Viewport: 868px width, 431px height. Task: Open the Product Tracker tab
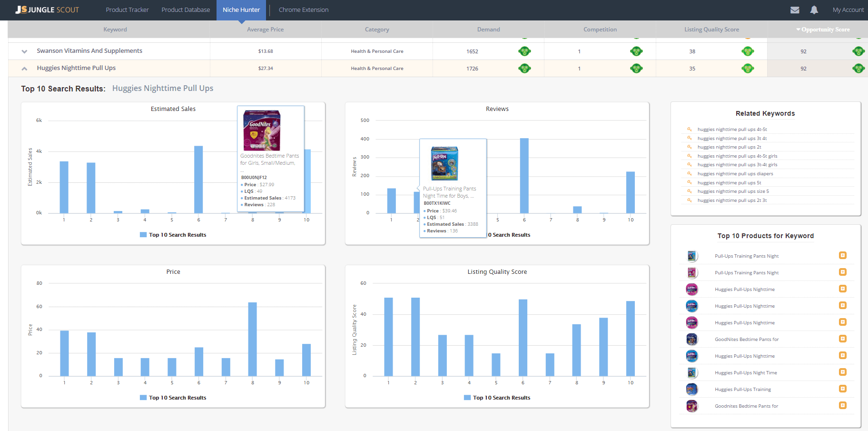click(x=127, y=10)
